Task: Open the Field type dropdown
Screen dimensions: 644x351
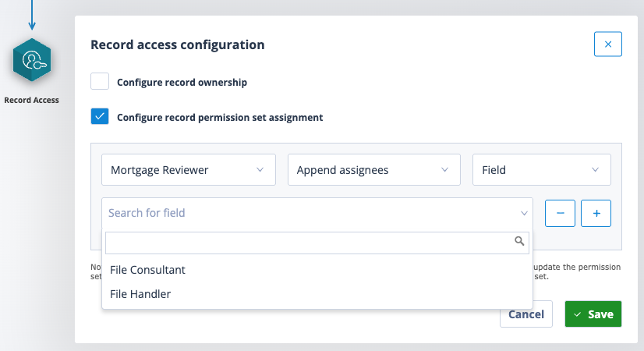Action: point(541,170)
